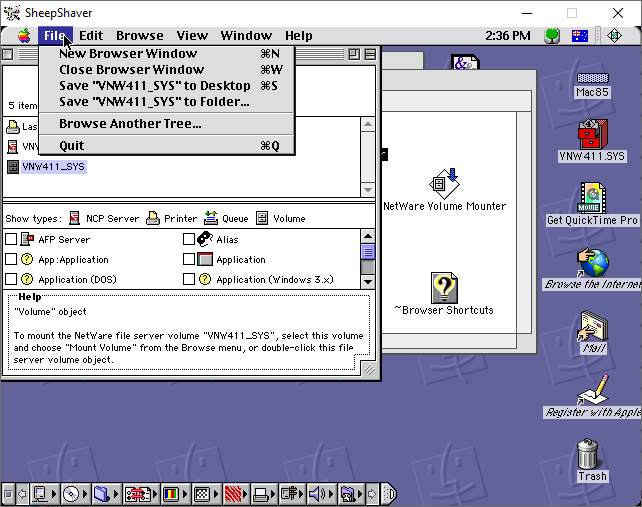Click the NetWare tree icon in menu bar
Viewport: 642px width, 507px height.
click(552, 36)
